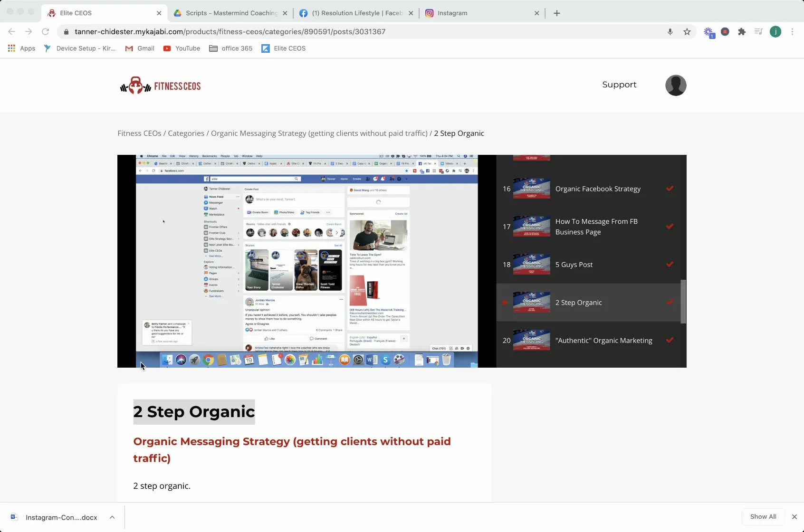This screenshot has height=532, width=804.
Task: Open the user profile avatar
Action: click(676, 85)
